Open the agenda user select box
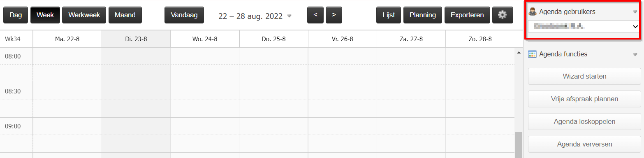Screen dimensions: 644x158 click(x=583, y=27)
